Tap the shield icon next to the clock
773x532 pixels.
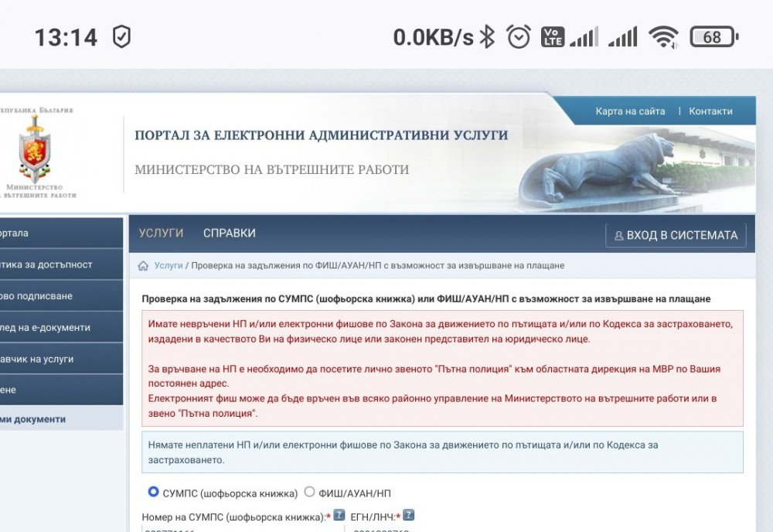pos(121,37)
